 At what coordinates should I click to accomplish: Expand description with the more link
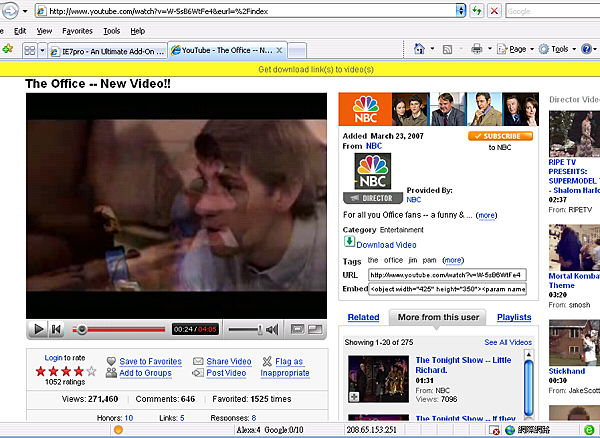pos(486,215)
